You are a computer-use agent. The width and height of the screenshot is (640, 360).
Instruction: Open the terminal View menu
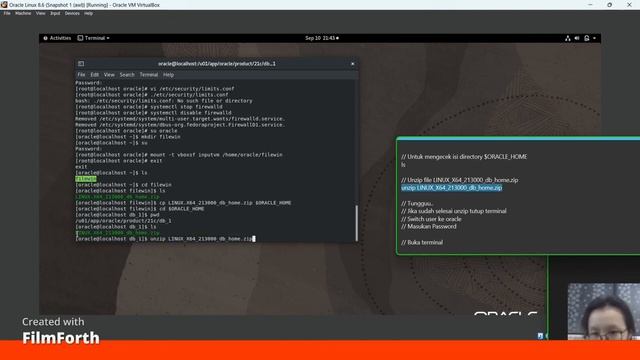(x=109, y=75)
